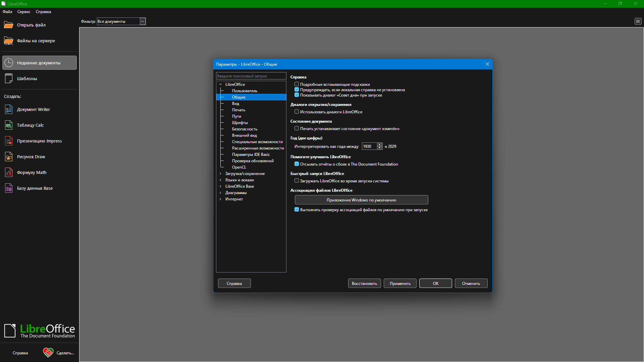Click the Writer Document icon
The image size is (644, 362).
click(x=9, y=110)
